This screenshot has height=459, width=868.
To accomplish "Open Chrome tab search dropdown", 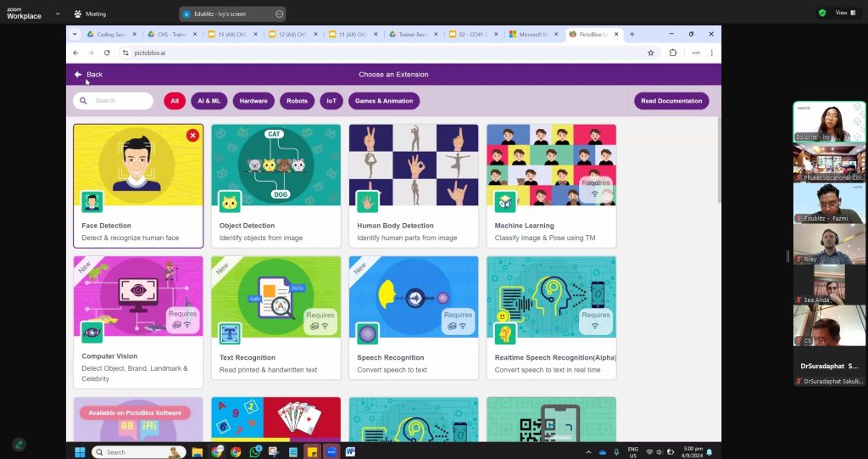I will [x=75, y=35].
